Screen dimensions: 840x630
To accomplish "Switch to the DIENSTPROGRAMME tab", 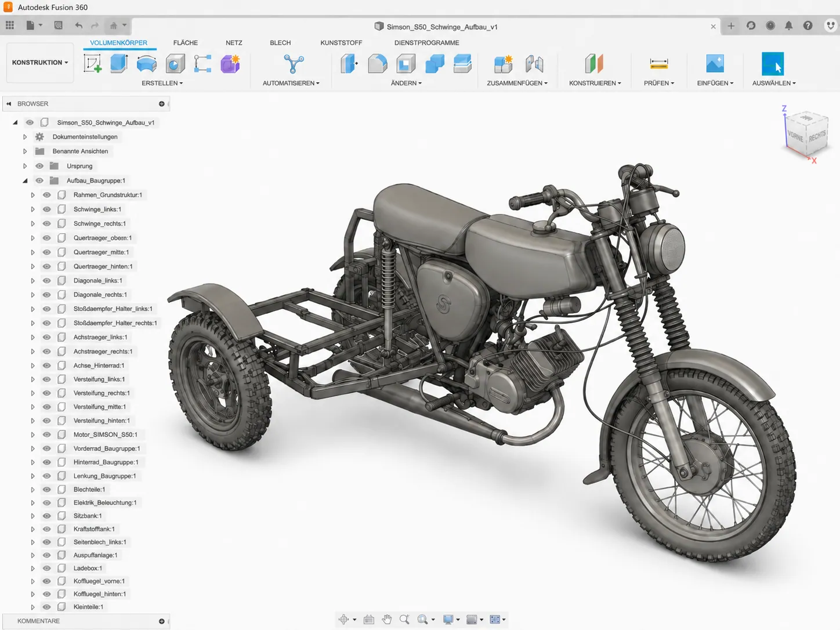I will 427,43.
